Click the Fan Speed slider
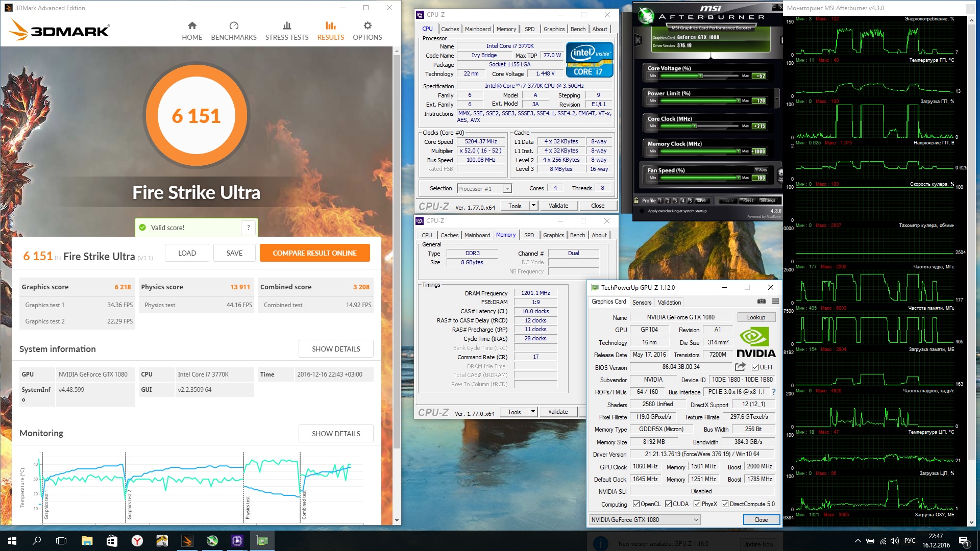 point(699,178)
